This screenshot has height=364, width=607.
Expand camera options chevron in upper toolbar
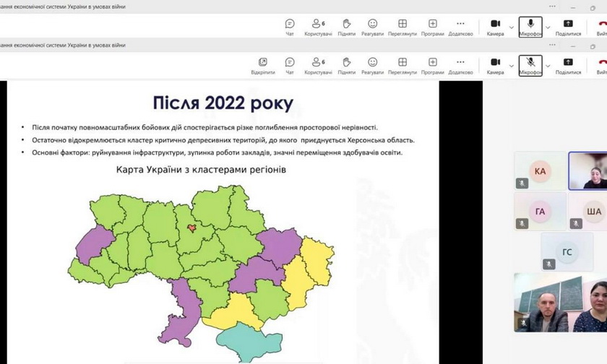tap(512, 27)
